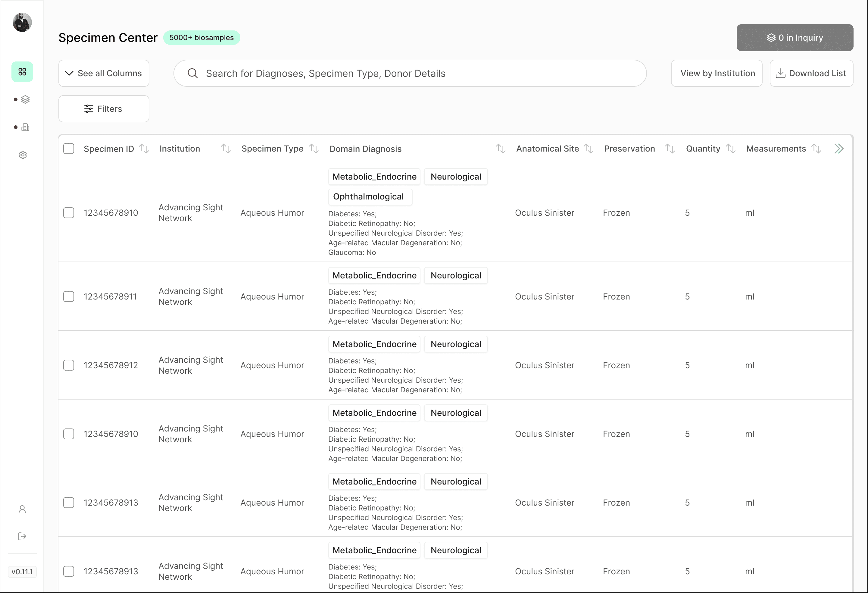Click Download List button
This screenshot has width=868, height=593.
click(812, 73)
